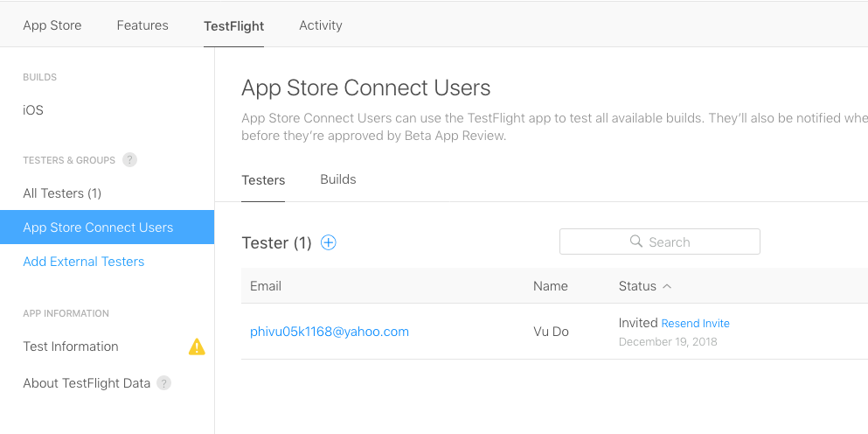Click the help icon beside Testers & Groups
Image resolution: width=868 pixels, height=434 pixels.
[129, 160]
